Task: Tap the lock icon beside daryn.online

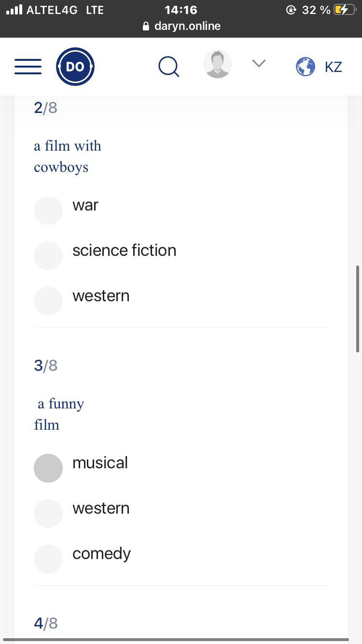Action: point(146,27)
